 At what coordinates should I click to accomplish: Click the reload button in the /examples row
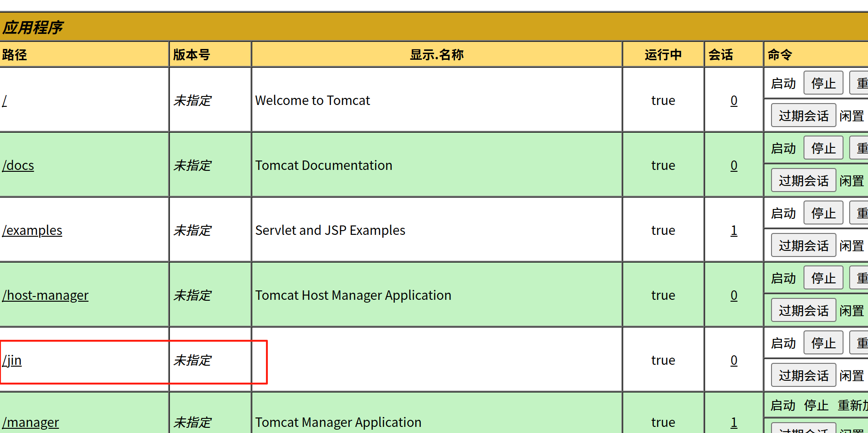click(x=859, y=213)
